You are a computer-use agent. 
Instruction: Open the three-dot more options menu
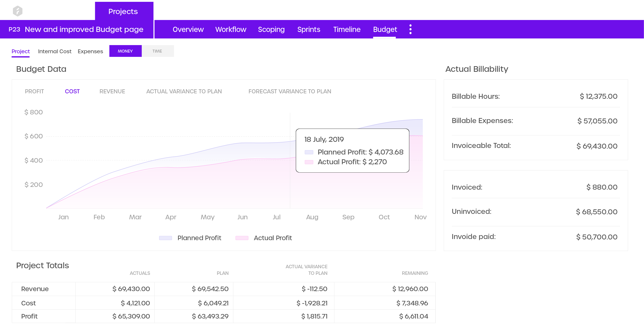[410, 29]
